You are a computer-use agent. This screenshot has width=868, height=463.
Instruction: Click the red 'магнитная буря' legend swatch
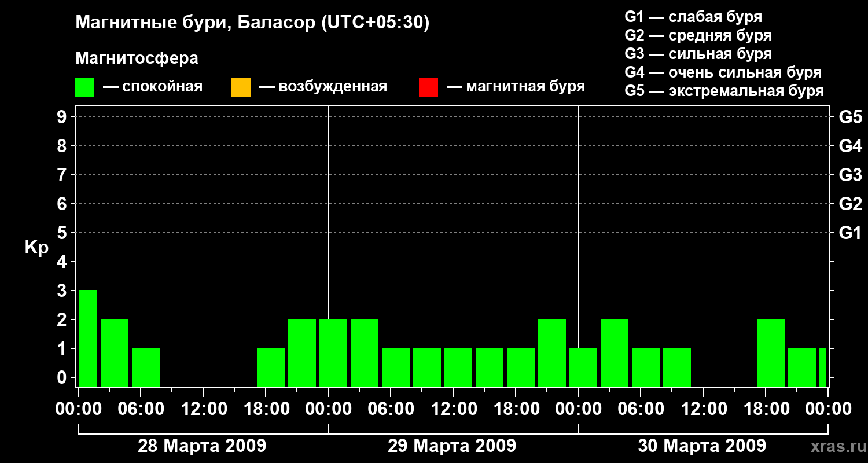428,87
